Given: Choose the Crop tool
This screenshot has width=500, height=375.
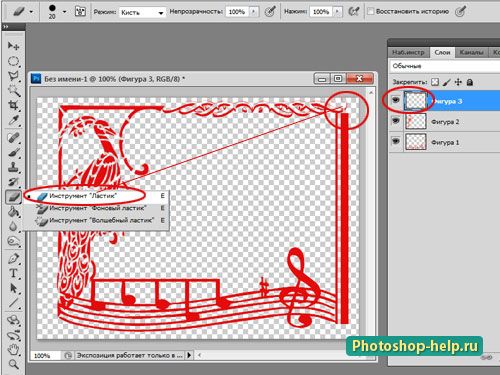Looking at the screenshot, I should coord(13,105).
